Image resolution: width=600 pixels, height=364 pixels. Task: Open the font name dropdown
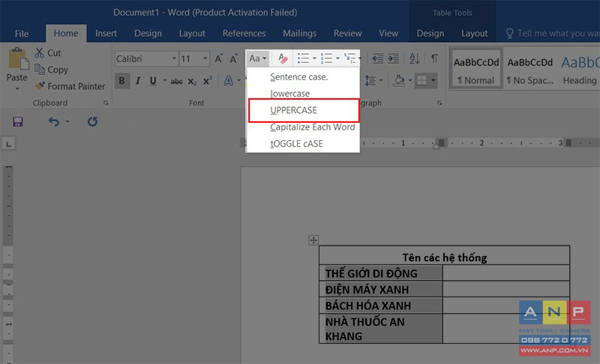click(174, 58)
